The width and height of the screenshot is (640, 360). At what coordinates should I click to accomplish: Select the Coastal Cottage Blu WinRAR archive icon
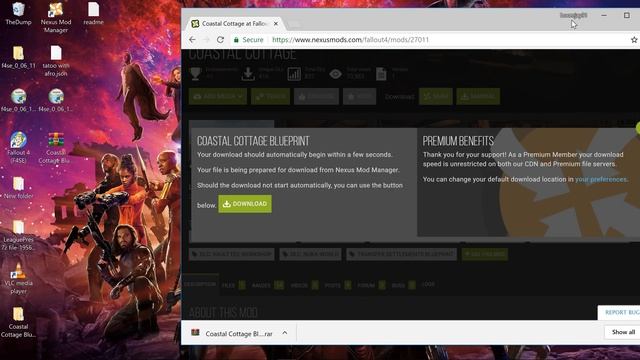[55, 148]
